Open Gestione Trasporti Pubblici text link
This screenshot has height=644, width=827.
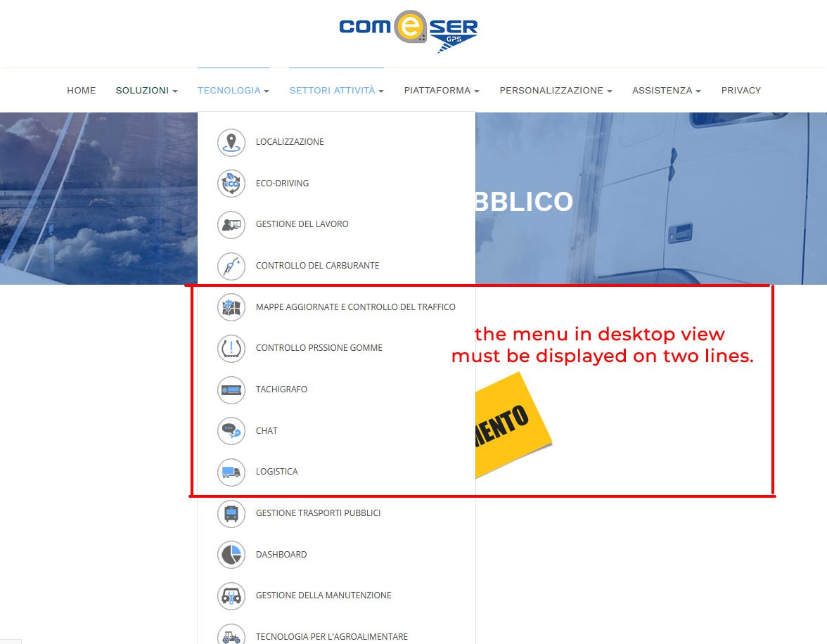pyautogui.click(x=318, y=513)
